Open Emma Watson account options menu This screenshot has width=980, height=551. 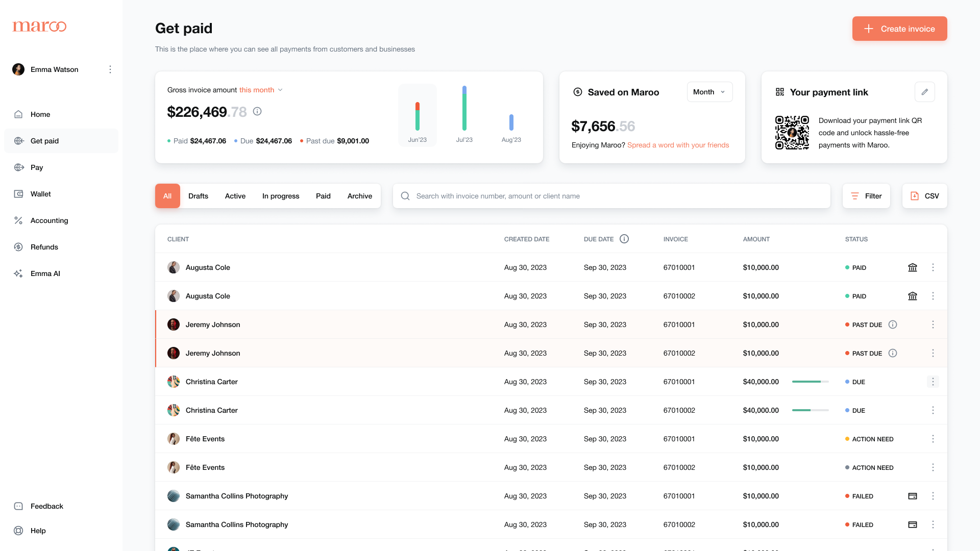110,69
